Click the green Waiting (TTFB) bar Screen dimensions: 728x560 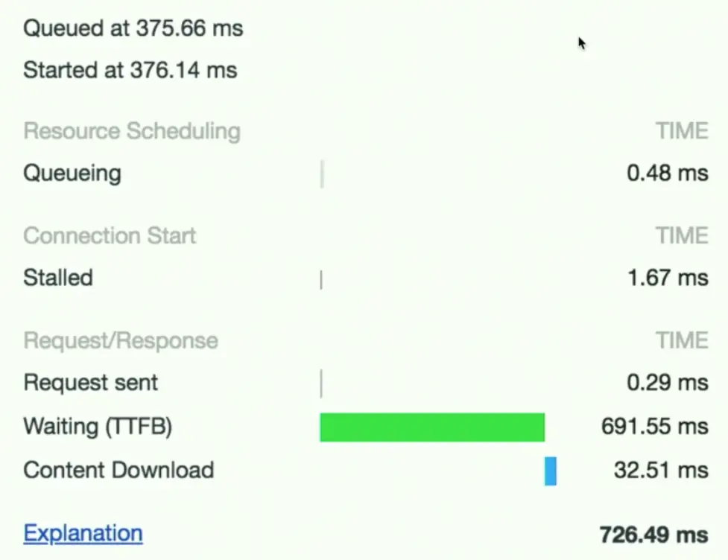coord(432,427)
